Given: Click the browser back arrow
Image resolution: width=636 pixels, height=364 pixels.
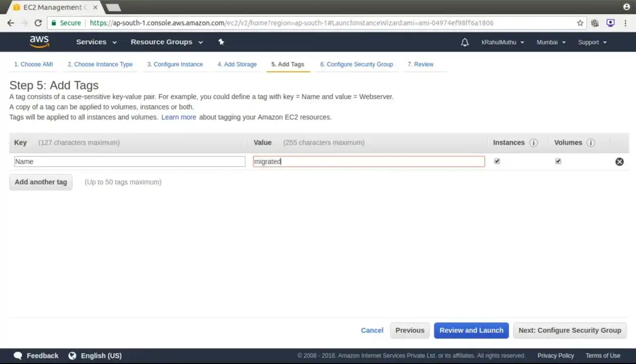Looking at the screenshot, I should click(x=11, y=23).
